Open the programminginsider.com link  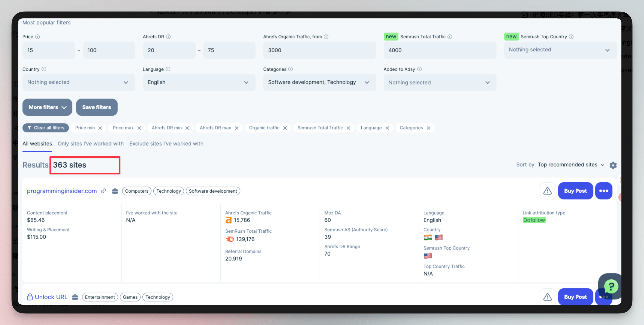(x=62, y=191)
